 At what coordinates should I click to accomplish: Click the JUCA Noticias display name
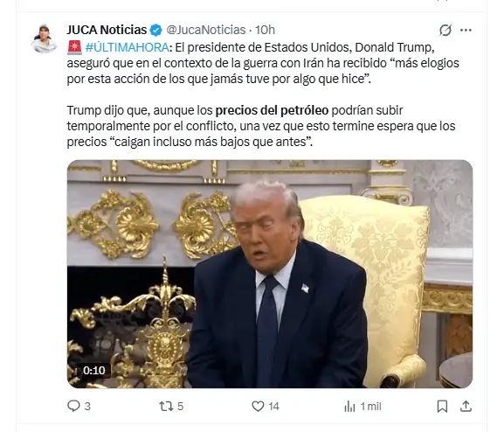107,30
